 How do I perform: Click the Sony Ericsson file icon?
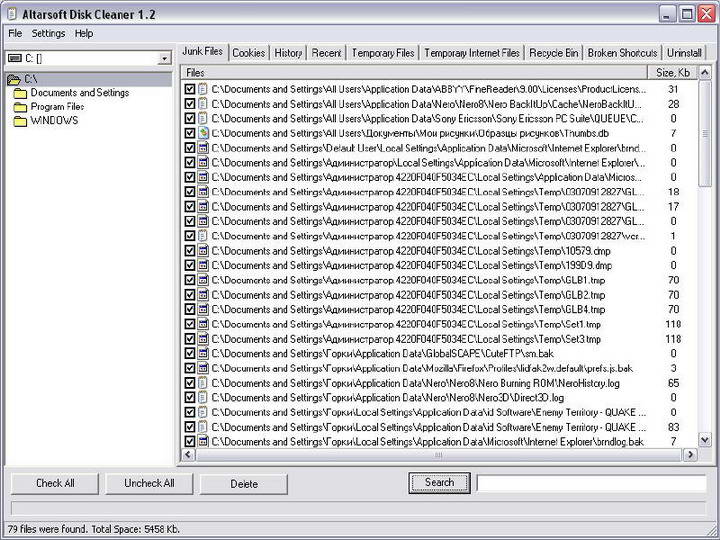[203, 118]
